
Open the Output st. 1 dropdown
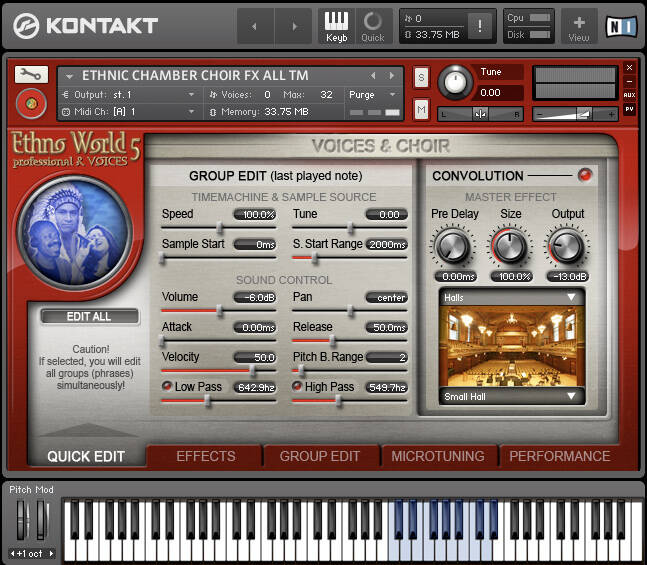pos(191,95)
